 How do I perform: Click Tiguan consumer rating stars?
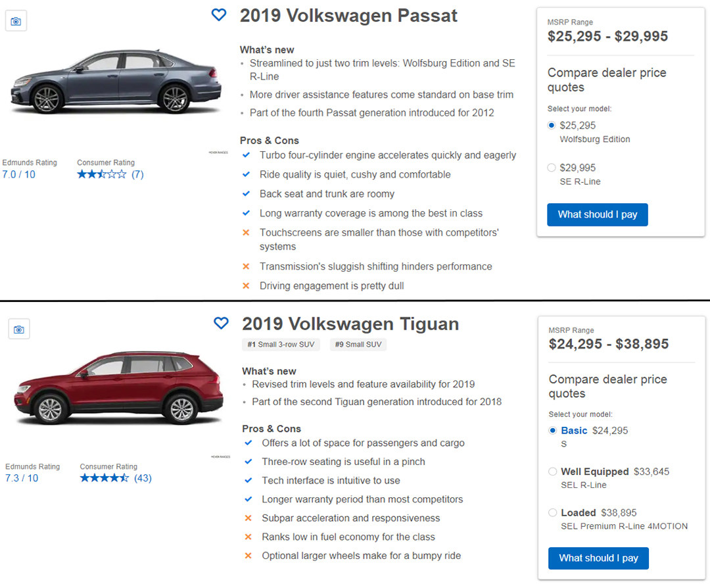tap(105, 478)
